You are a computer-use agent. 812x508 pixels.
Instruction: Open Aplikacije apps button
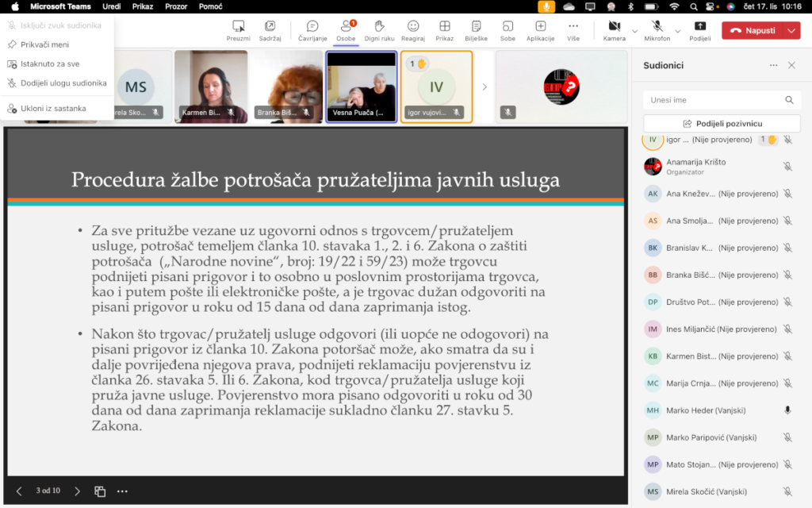point(540,31)
